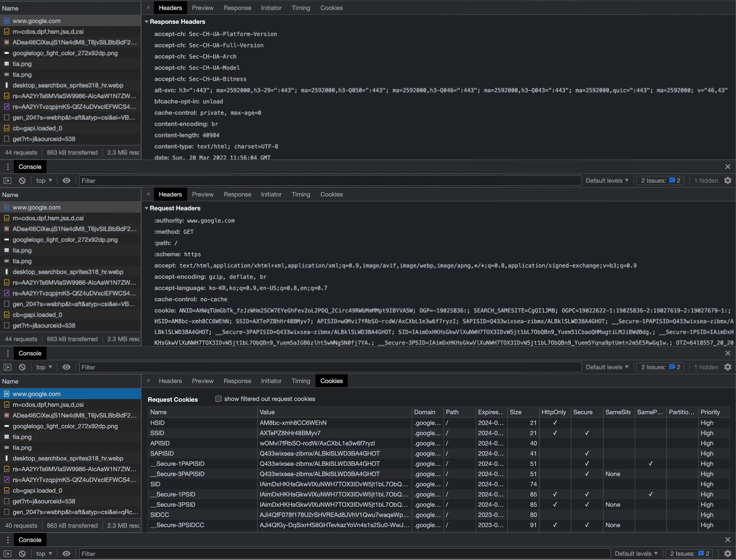Open console settings gear beneath the cookies table
736x560 pixels.
[x=728, y=553]
